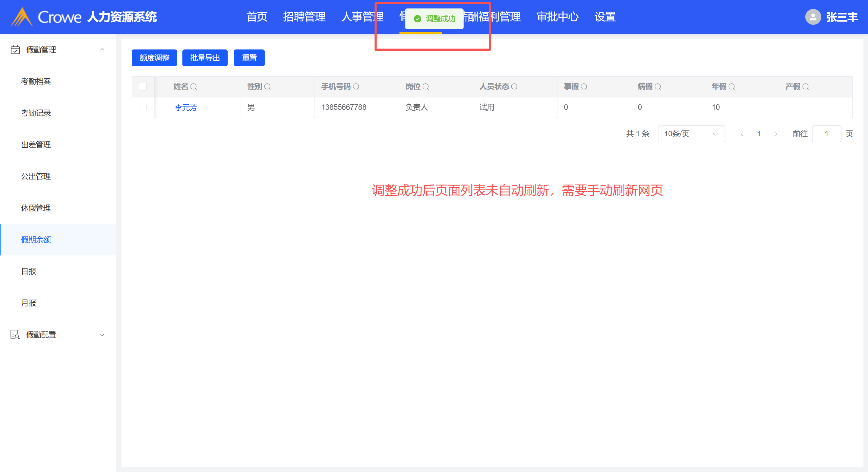Toggle the select-all header checkbox

143,87
